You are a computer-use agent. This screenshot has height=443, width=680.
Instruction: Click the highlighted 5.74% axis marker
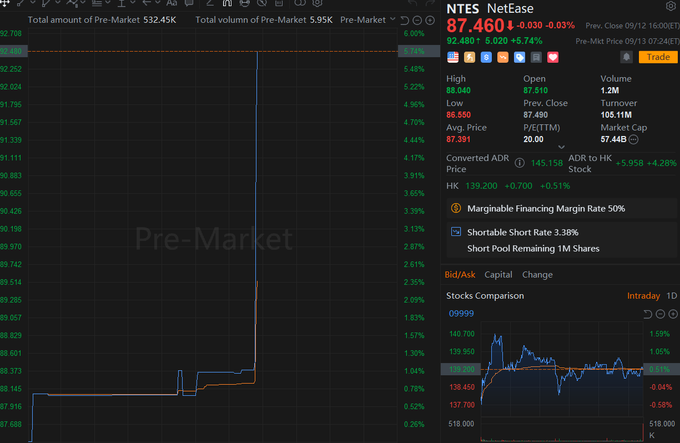click(x=417, y=51)
